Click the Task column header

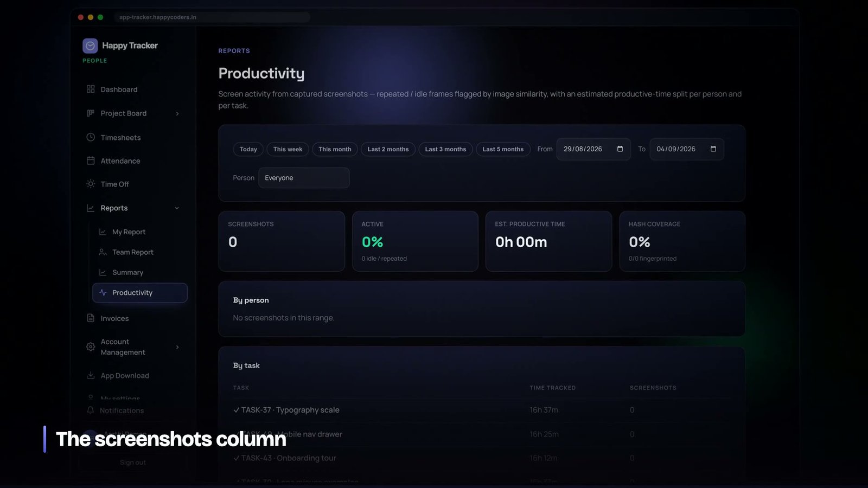coord(241,388)
